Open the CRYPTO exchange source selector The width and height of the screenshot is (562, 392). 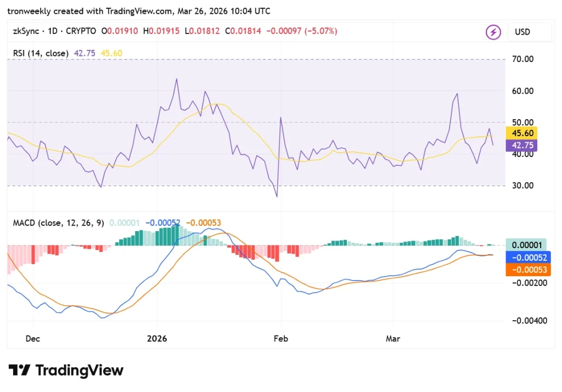point(80,31)
